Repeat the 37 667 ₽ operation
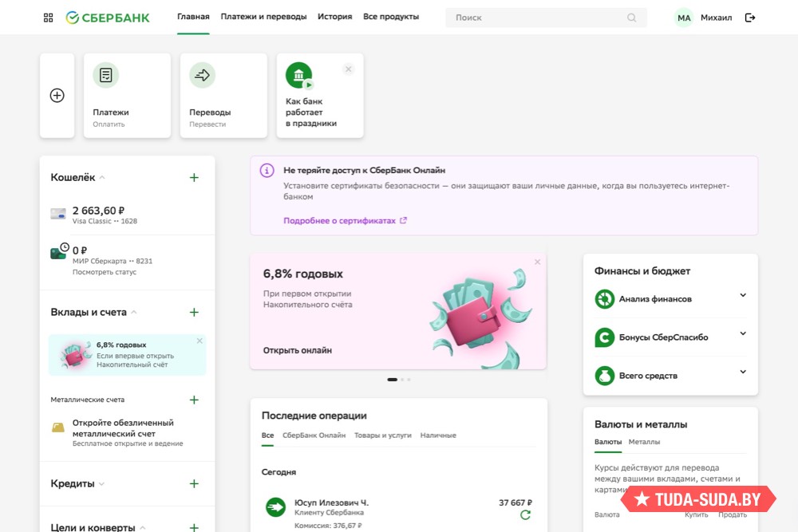The image size is (798, 532). (x=526, y=515)
